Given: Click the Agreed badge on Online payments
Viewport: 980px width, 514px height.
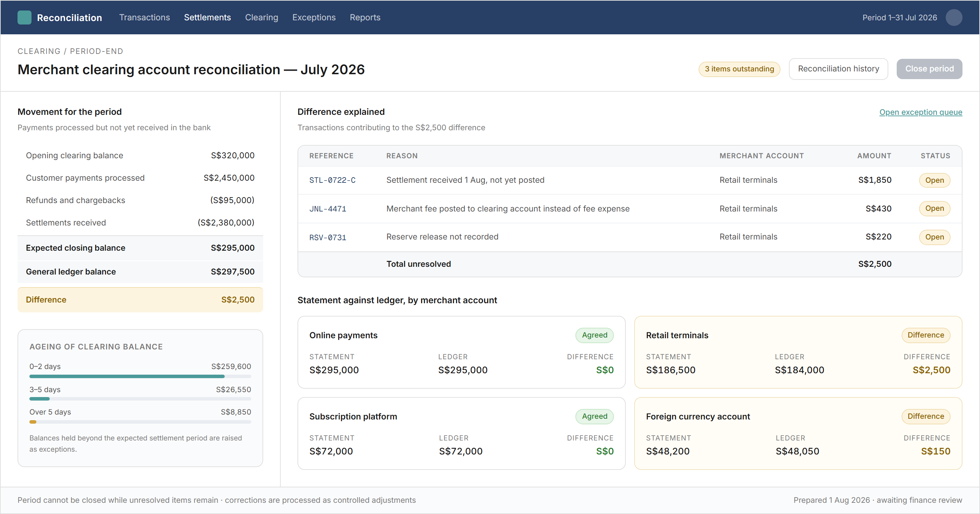Looking at the screenshot, I should coord(594,335).
